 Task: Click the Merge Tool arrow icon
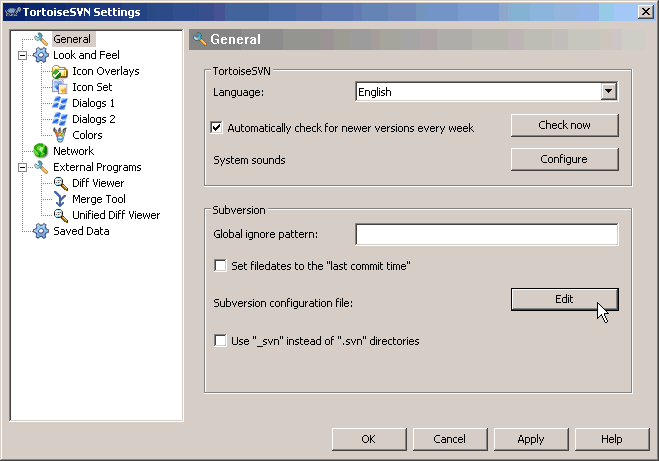(60, 199)
